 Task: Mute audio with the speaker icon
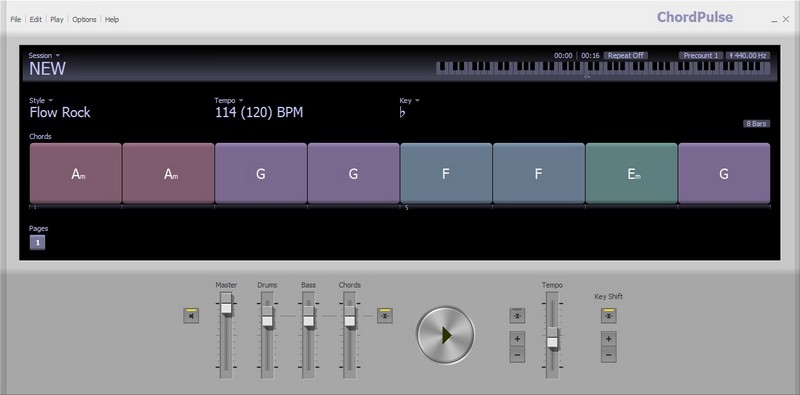191,316
